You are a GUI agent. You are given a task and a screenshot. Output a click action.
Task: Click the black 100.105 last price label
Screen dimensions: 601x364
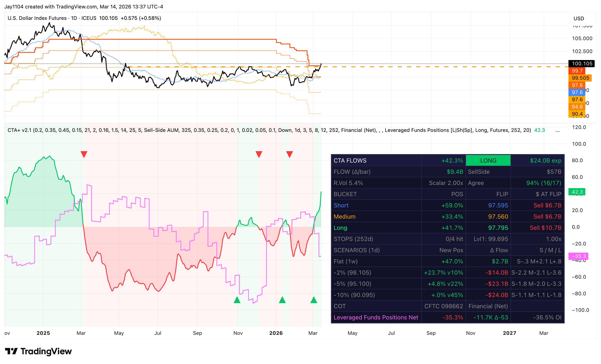click(x=582, y=64)
